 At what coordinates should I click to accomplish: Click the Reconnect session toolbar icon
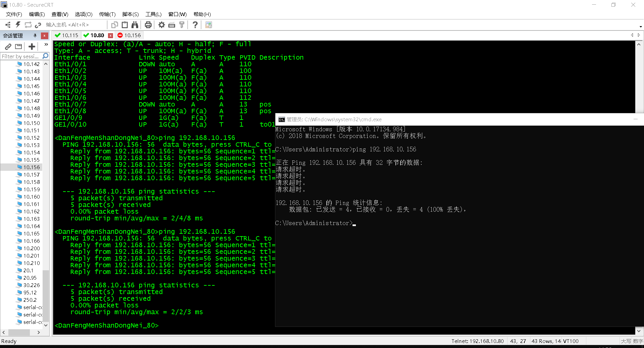[x=28, y=25]
